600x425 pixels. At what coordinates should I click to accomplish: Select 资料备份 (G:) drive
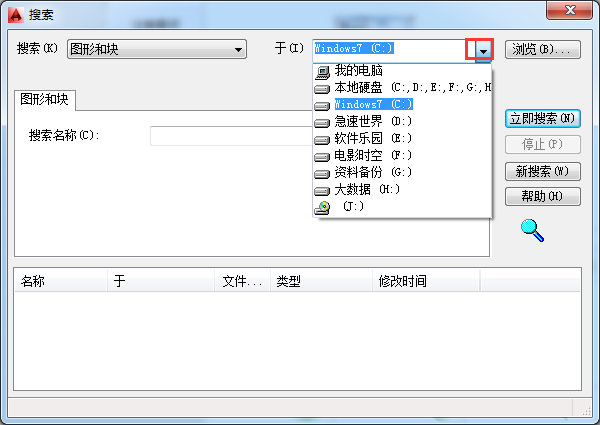402,173
